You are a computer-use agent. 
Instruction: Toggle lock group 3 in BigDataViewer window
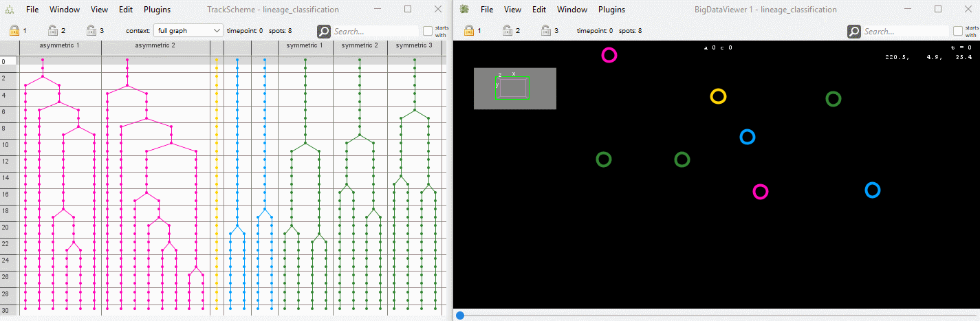point(546,30)
